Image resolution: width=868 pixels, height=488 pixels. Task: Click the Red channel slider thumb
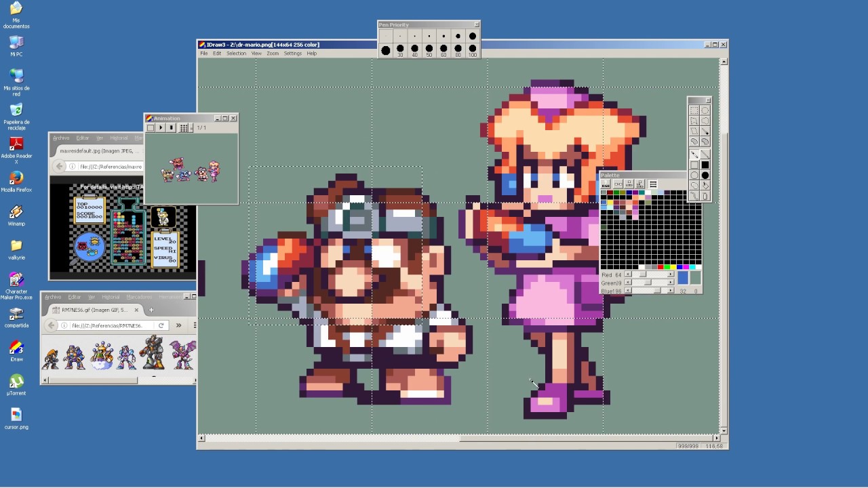(x=643, y=274)
